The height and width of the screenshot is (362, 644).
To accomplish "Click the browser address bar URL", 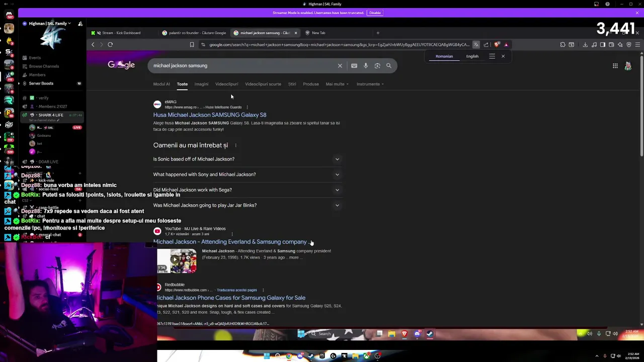I will [x=339, y=44].
